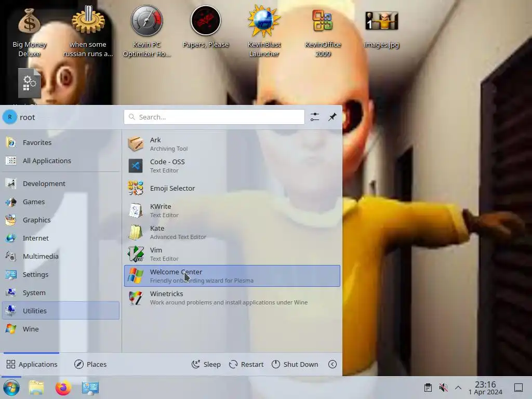Open System Settings from taskbar
This screenshot has height=399, width=532.
tap(90, 388)
